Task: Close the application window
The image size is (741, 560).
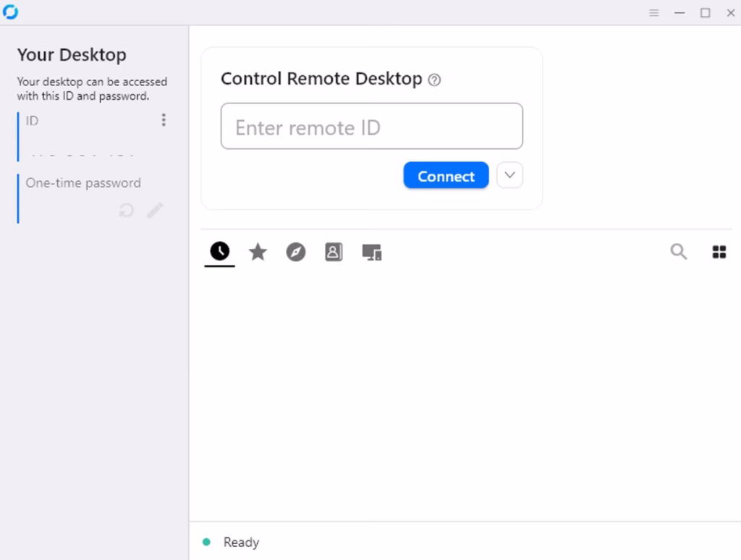Action: coord(731,13)
